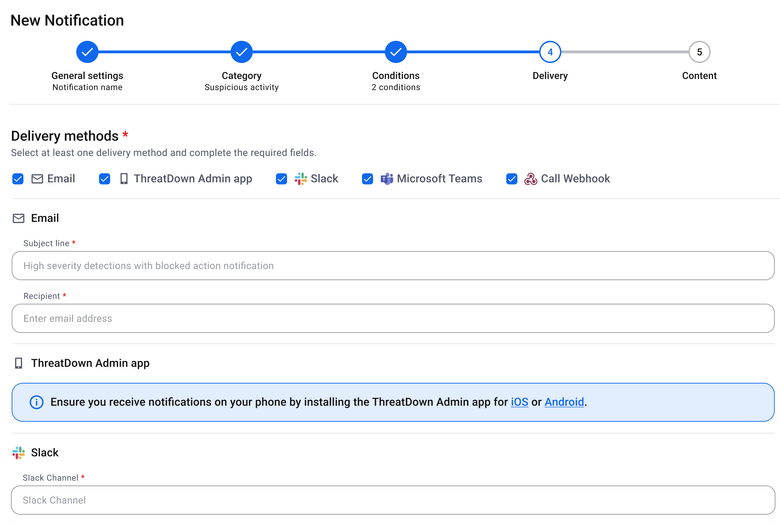This screenshot has width=780, height=525.
Task: Disable the Slack delivery checkbox
Action: (282, 179)
